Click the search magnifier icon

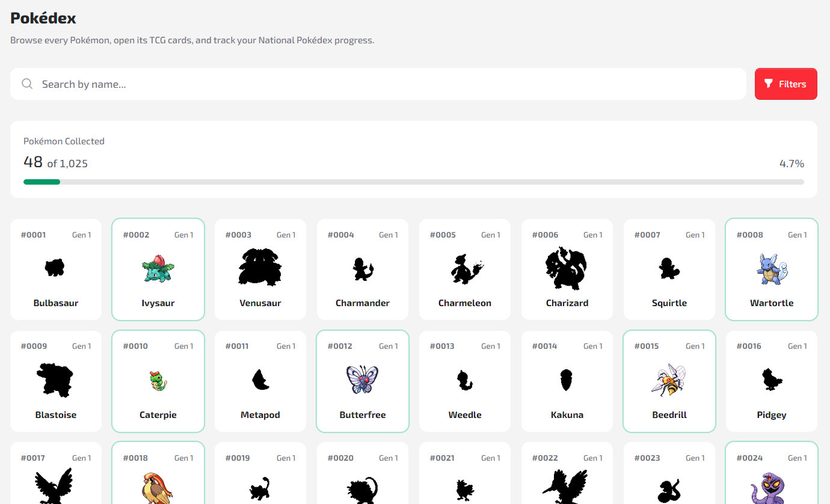[27, 84]
